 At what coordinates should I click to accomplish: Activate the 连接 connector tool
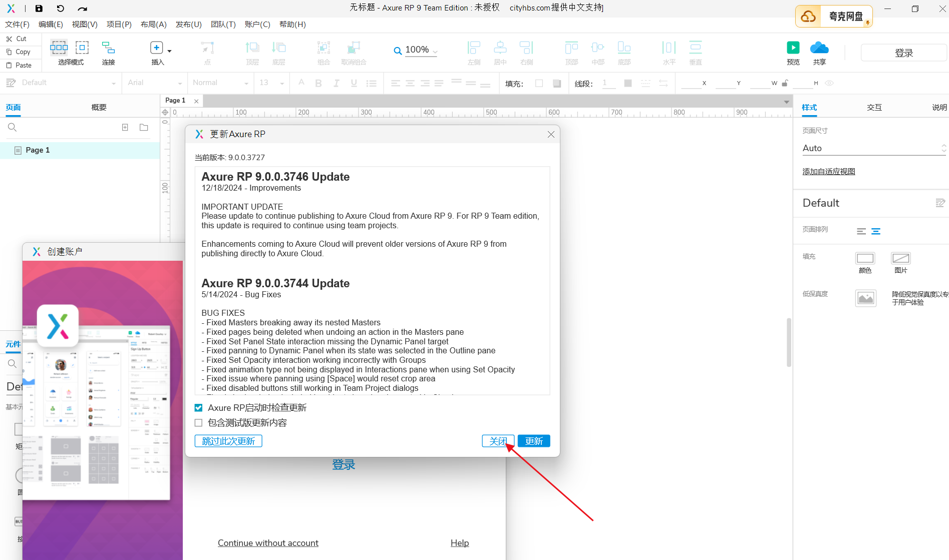(x=109, y=48)
